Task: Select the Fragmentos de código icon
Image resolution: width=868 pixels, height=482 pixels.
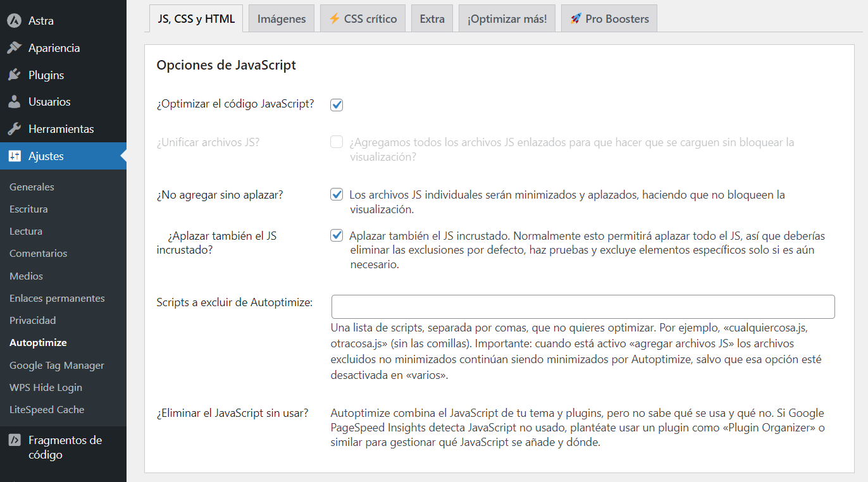Action: point(15,440)
